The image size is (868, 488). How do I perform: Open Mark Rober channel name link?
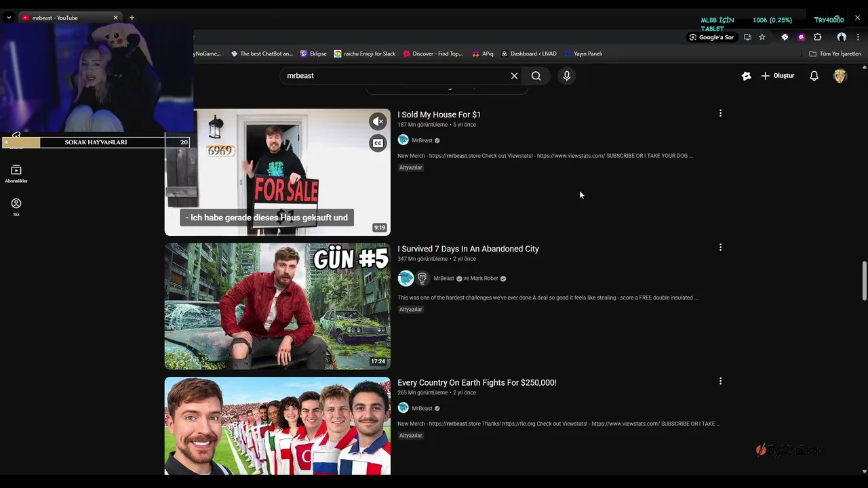[x=484, y=279]
